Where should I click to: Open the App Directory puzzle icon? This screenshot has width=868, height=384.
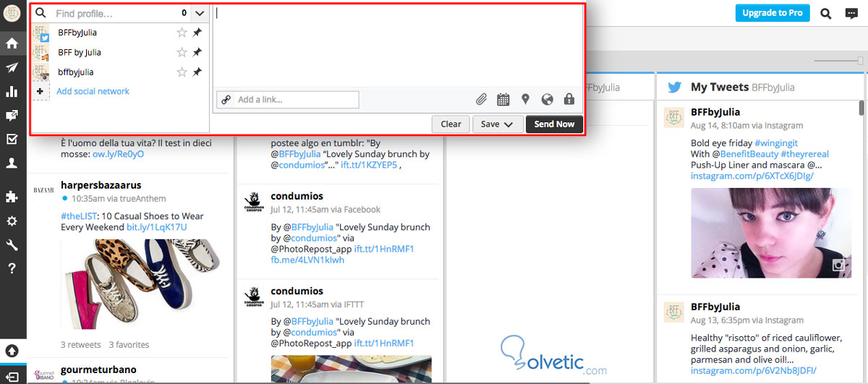[x=12, y=197]
